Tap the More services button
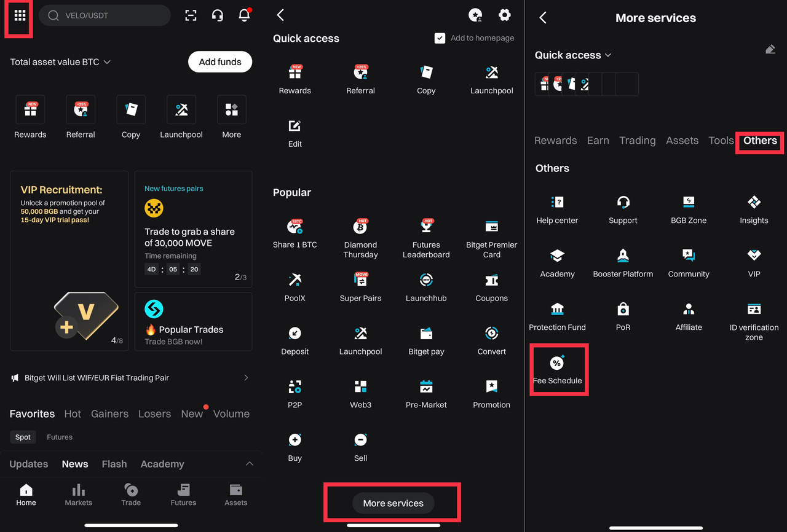The width and height of the screenshot is (787, 532). tap(393, 503)
